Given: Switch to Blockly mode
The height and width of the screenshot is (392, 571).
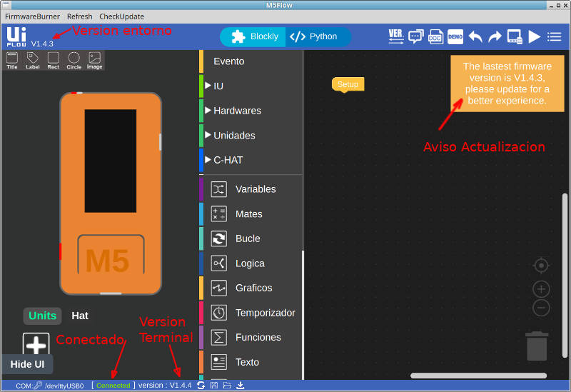Looking at the screenshot, I should pyautogui.click(x=253, y=37).
